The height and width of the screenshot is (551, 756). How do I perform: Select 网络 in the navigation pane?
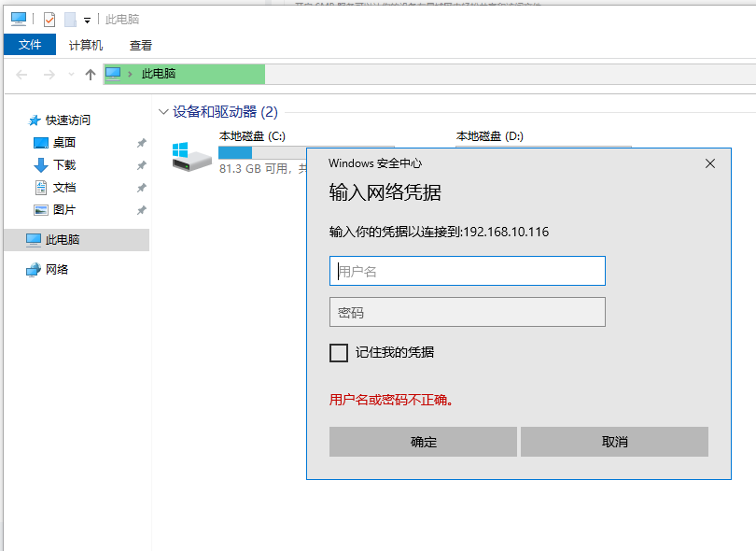tap(57, 270)
